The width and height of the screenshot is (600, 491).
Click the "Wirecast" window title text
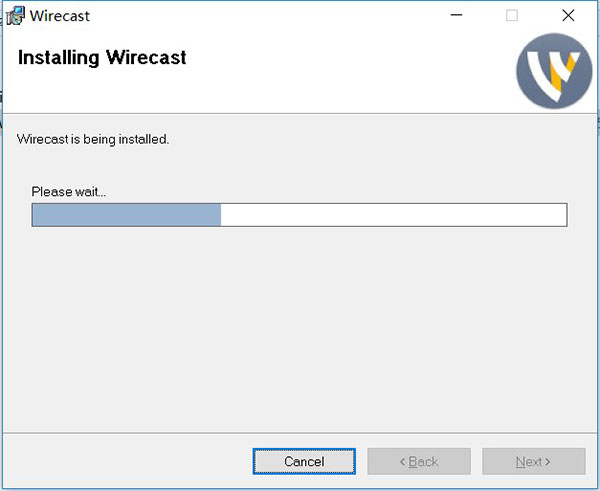(60, 16)
